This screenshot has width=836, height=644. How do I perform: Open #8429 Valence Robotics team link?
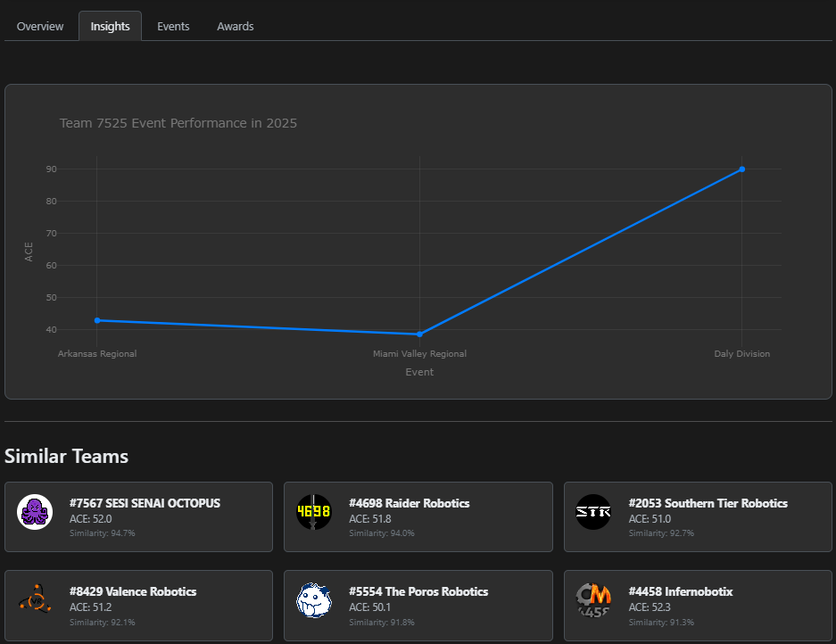click(133, 591)
